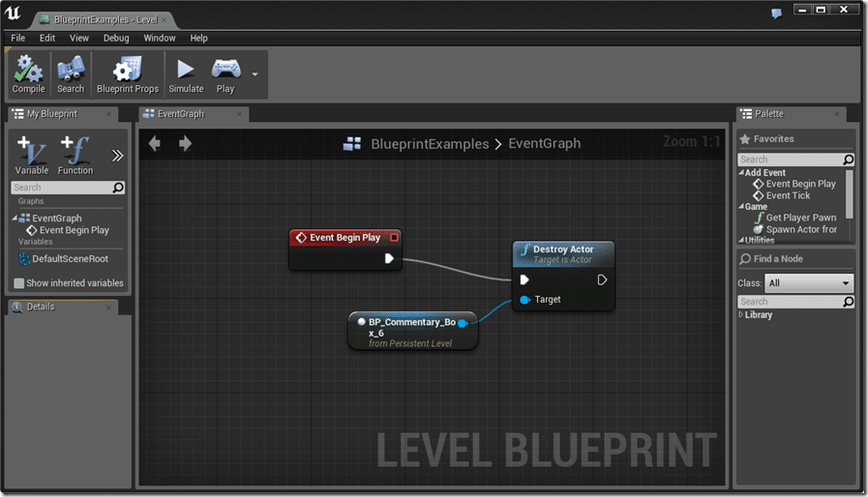
Task: Click Destroy Actor exec input pin
Action: point(524,280)
